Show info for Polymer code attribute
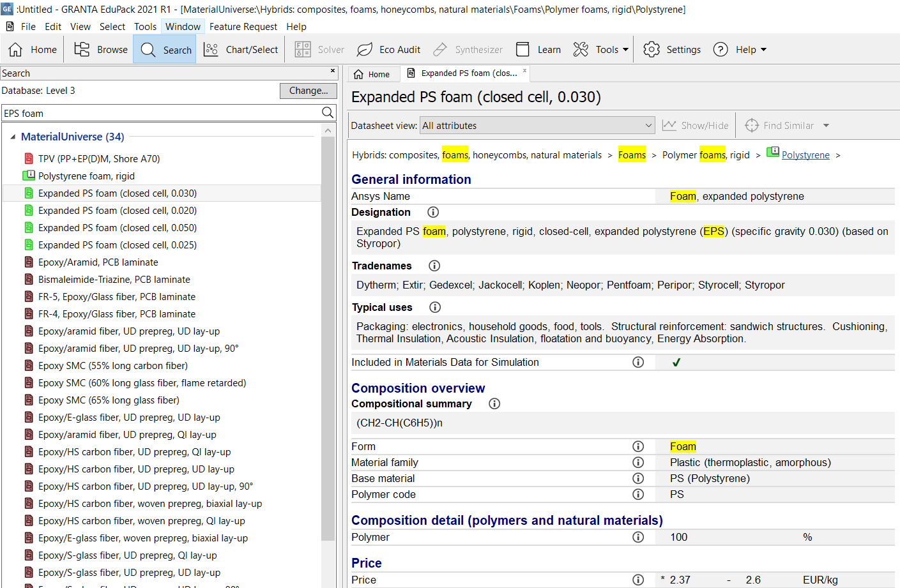Screen dimensions: 900x588 coord(638,494)
